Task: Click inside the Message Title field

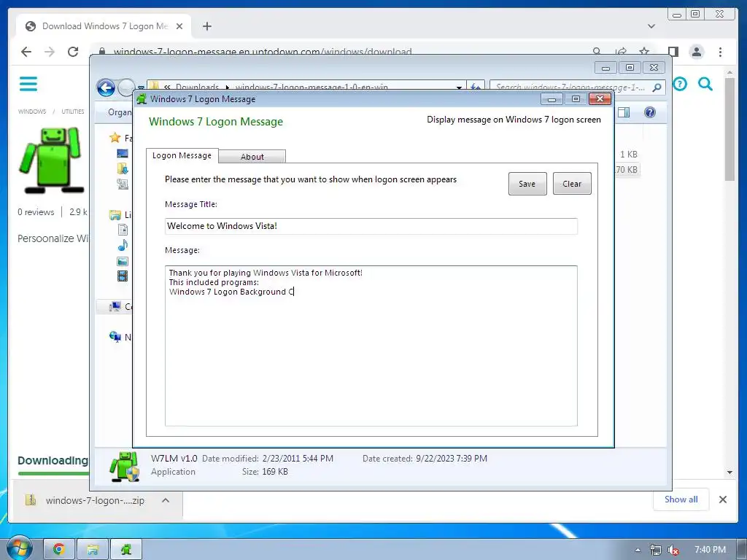Action: (x=371, y=226)
